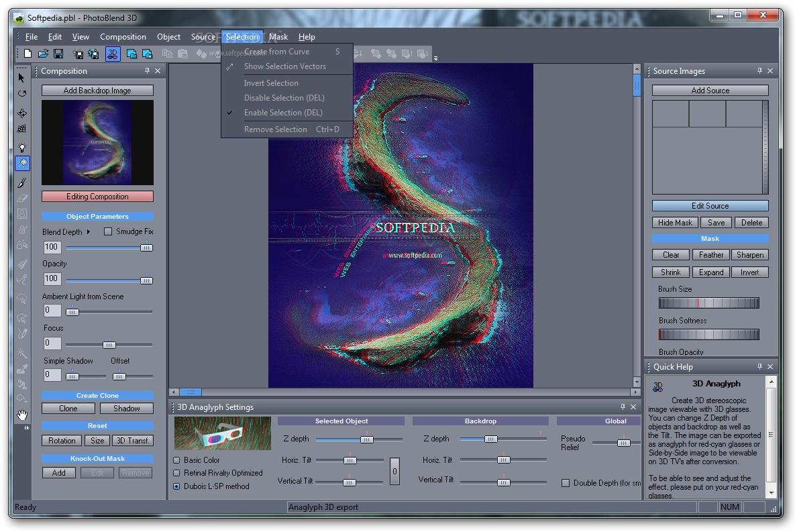Select the rotate tool with circular arrow

[22, 93]
